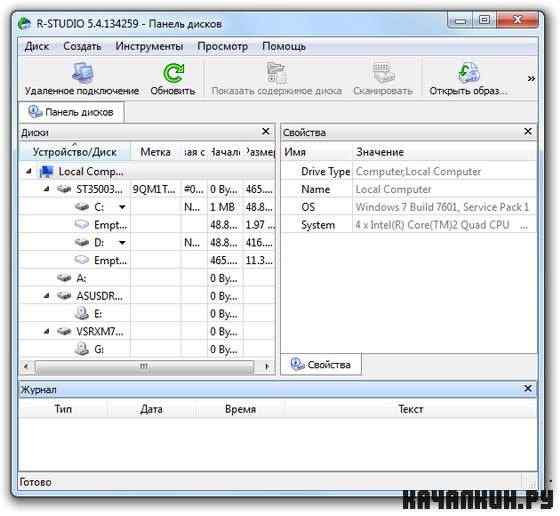Select the C: drive partition icon

coord(82,206)
